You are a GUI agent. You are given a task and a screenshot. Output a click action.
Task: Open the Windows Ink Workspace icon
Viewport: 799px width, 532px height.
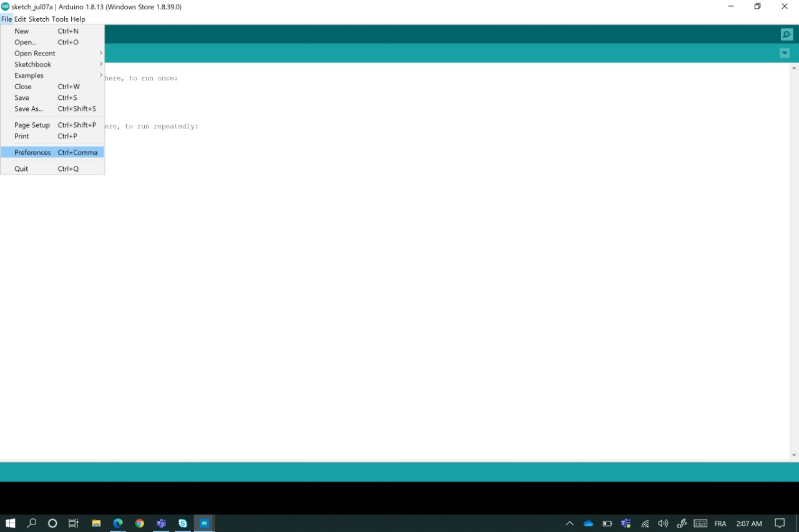pyautogui.click(x=682, y=523)
